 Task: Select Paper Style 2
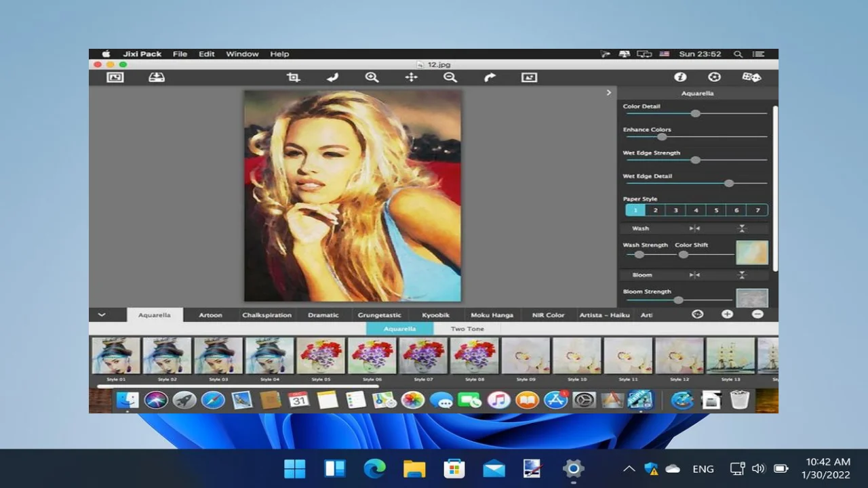(656, 210)
